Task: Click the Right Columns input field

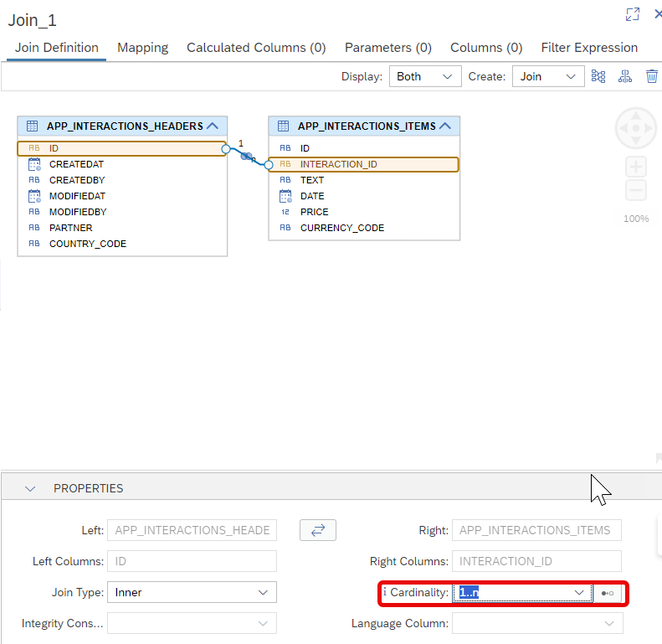Action: (x=536, y=561)
